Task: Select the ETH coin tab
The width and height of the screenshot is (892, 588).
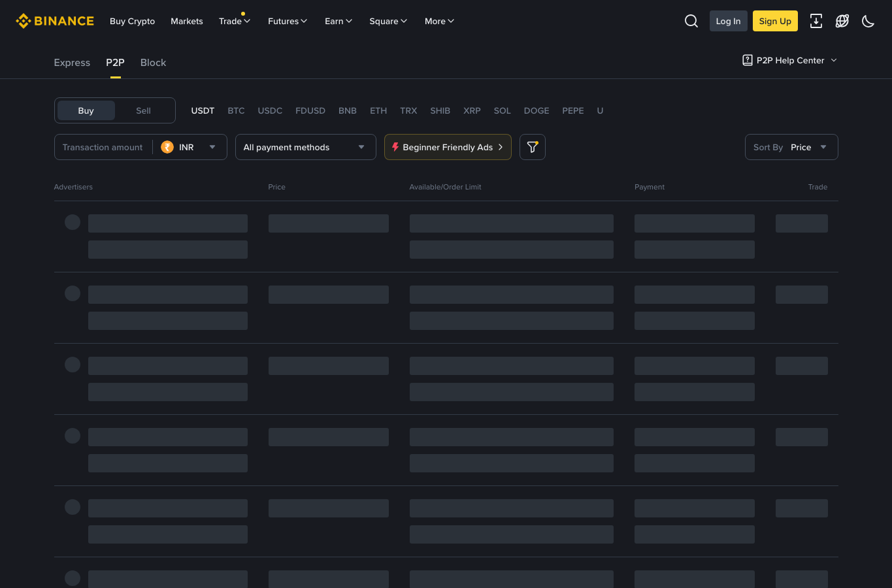Action: [378, 110]
